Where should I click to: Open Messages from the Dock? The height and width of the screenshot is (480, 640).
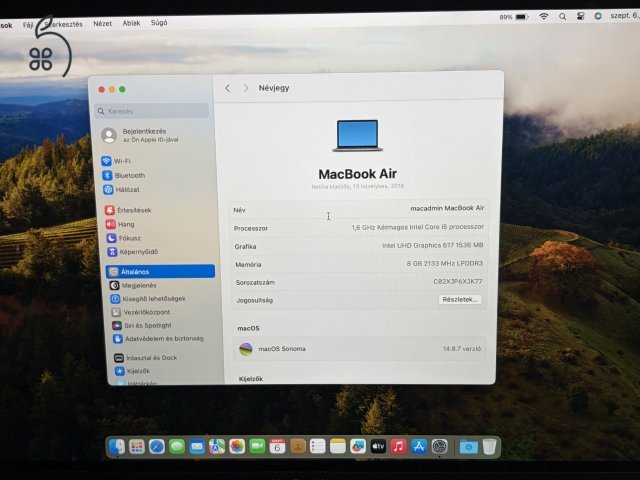pos(177,447)
